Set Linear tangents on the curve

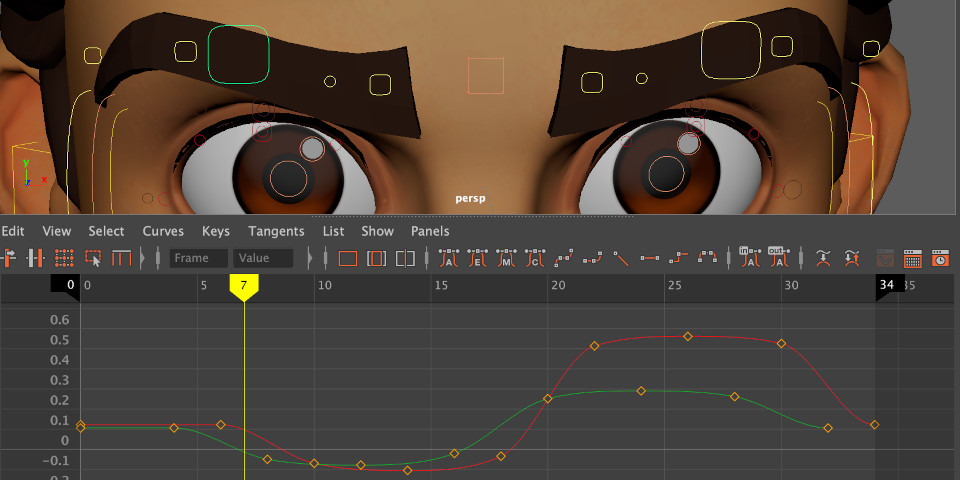tap(621, 258)
